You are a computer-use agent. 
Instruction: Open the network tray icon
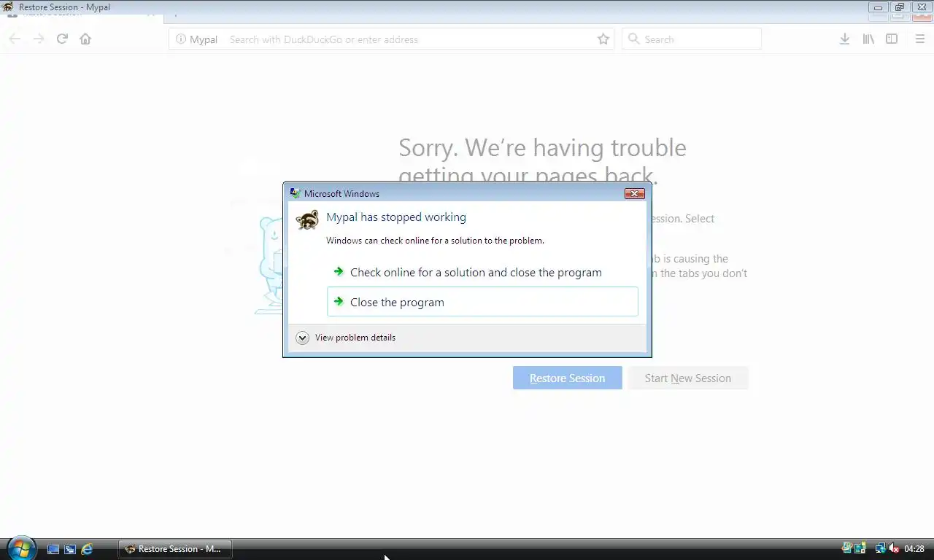point(880,548)
